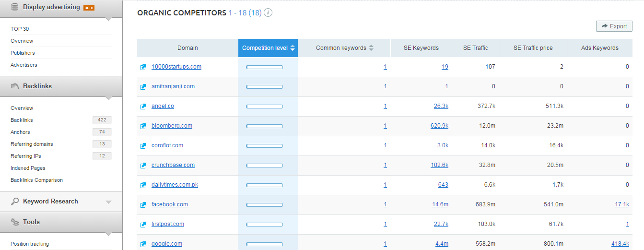Open Referring IPs menu item
The height and width of the screenshot is (250, 644).
click(x=26, y=156)
